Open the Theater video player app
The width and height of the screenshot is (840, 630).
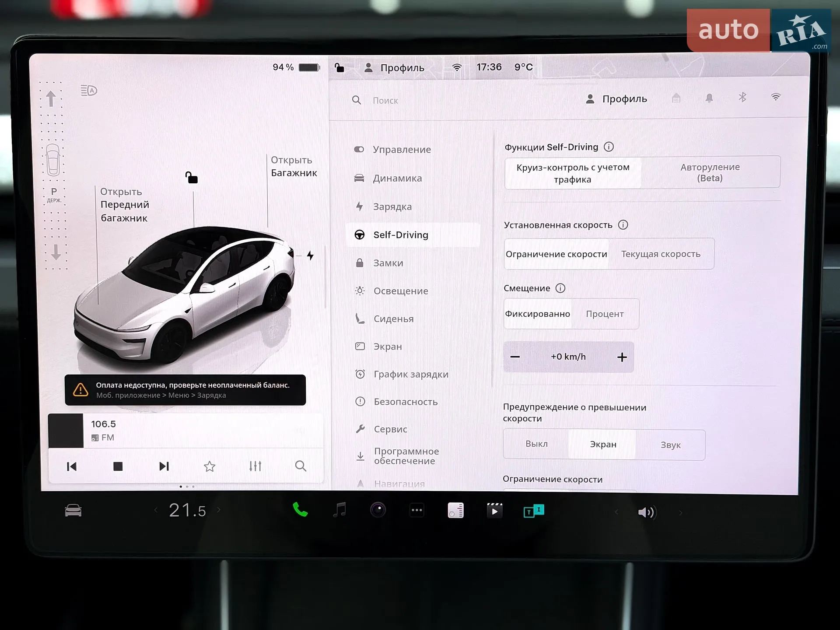point(494,510)
